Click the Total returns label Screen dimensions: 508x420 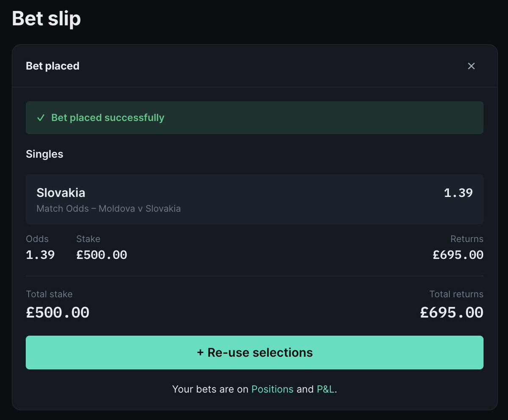click(x=456, y=294)
